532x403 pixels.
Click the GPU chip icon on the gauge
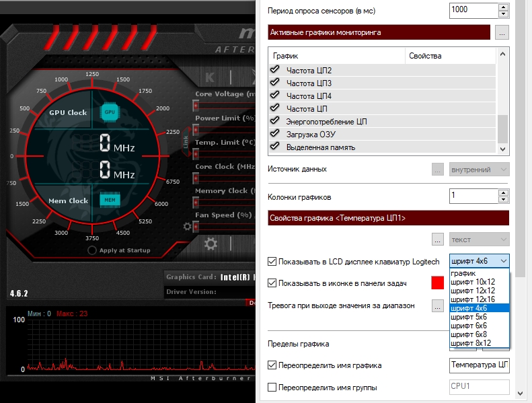click(x=110, y=112)
